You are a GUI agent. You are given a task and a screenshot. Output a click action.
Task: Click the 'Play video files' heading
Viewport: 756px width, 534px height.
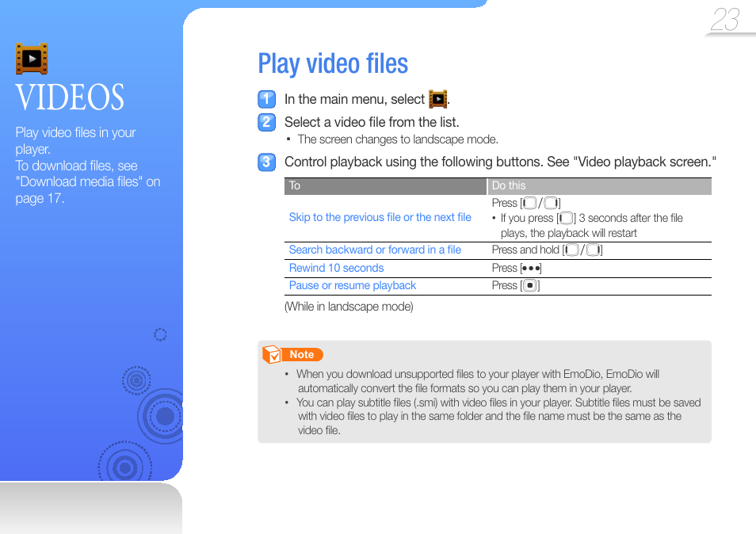(333, 63)
